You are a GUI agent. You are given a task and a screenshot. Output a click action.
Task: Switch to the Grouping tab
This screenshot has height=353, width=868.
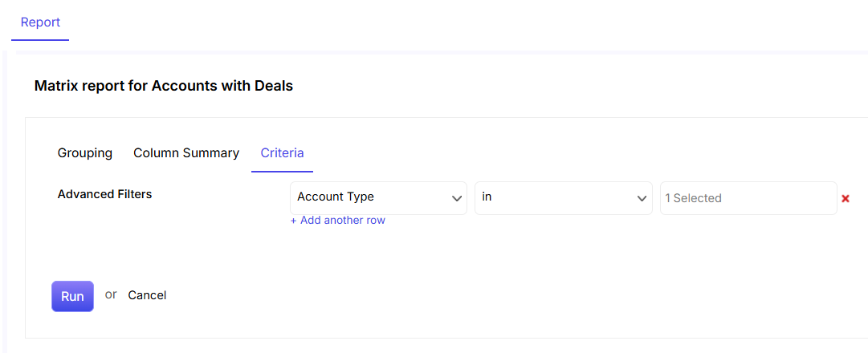point(84,153)
